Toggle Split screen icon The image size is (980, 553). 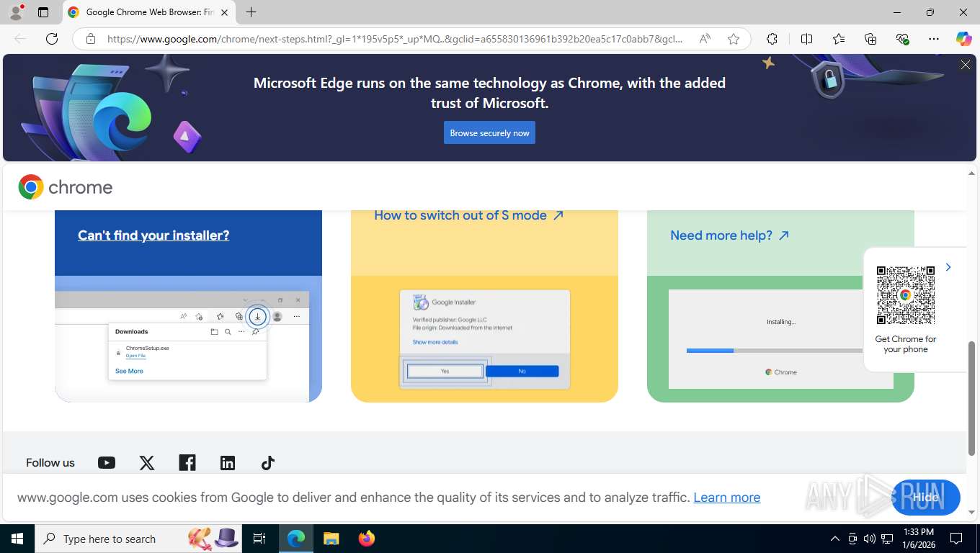pos(807,39)
